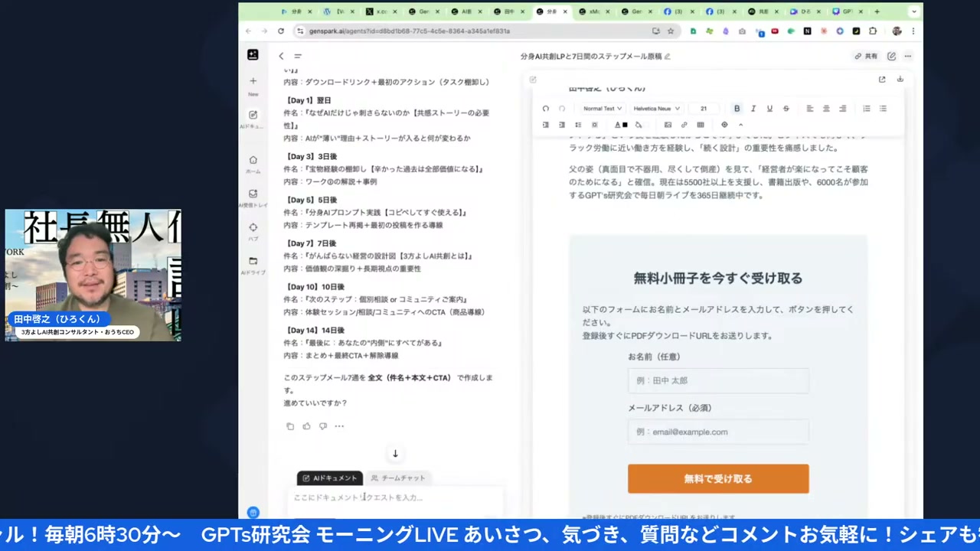Toggle italic formatting on

click(753, 108)
